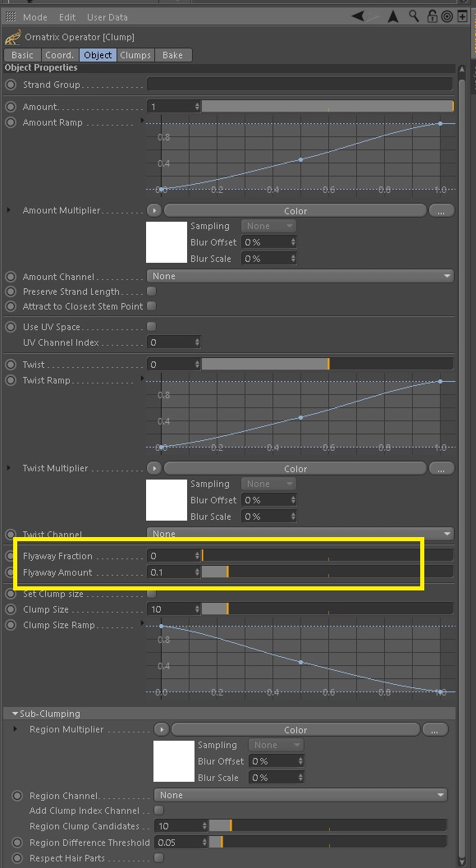Toggle Attract to Closest Stem Point dot
The height and width of the screenshot is (868, 476).
[11, 306]
